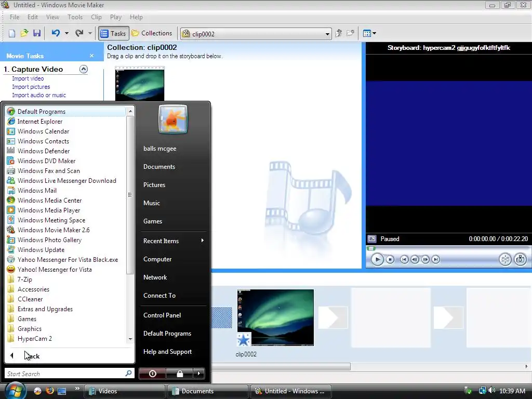The height and width of the screenshot is (399, 532).
Task: Open the View menu
Action: coord(52,17)
